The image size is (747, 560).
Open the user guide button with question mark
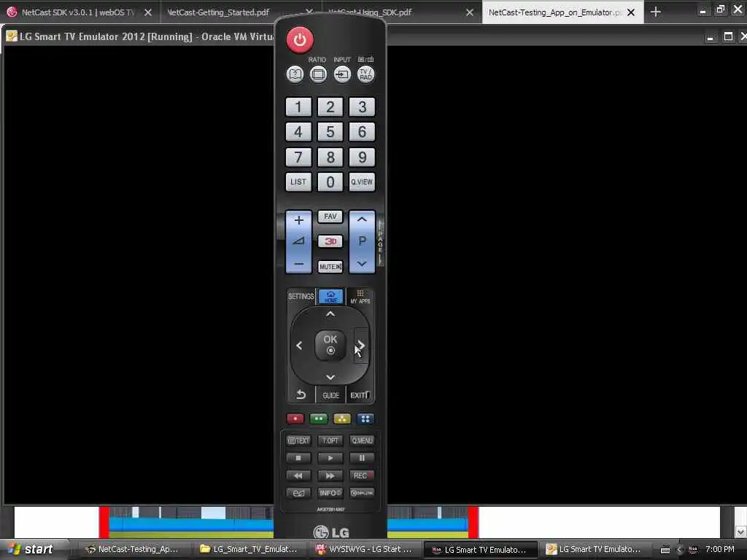click(x=295, y=74)
